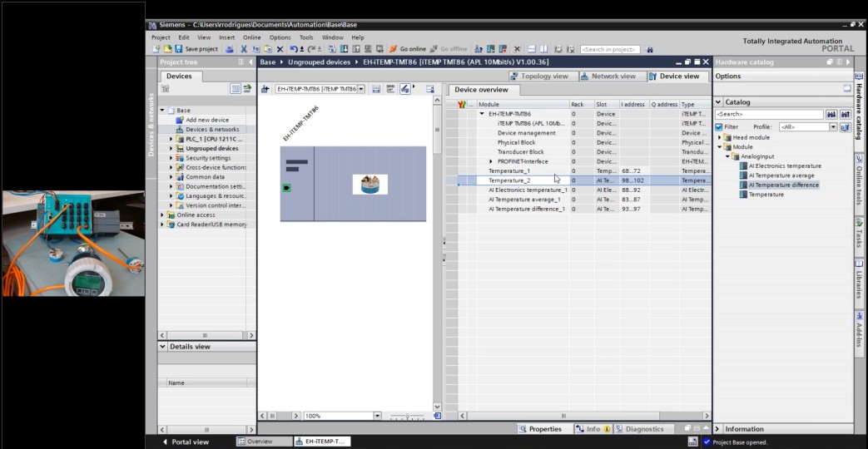Cut selection with the scissors icon
This screenshot has height=449, width=868.
[244, 49]
